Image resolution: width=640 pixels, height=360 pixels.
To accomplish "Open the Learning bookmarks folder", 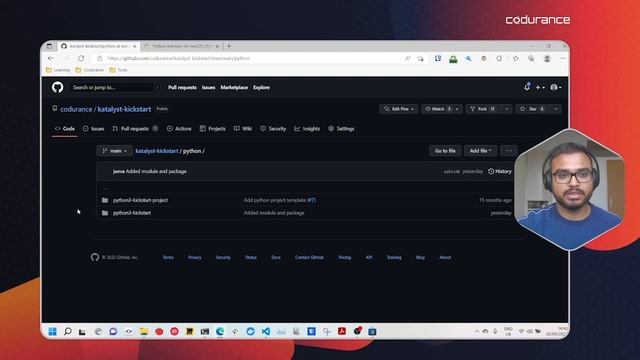I will click(x=58, y=70).
